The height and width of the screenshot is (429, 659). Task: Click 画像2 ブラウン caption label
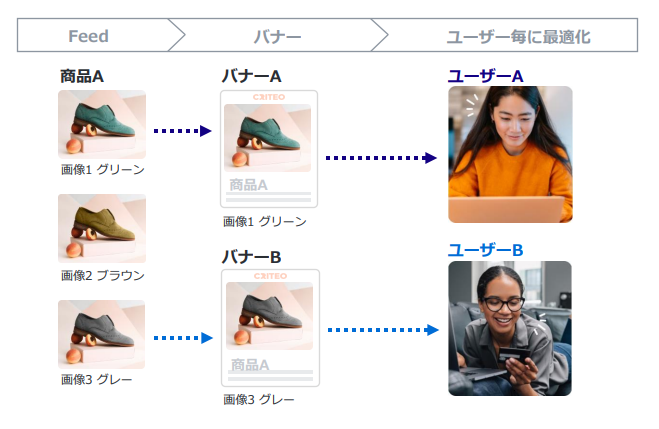coord(103,276)
